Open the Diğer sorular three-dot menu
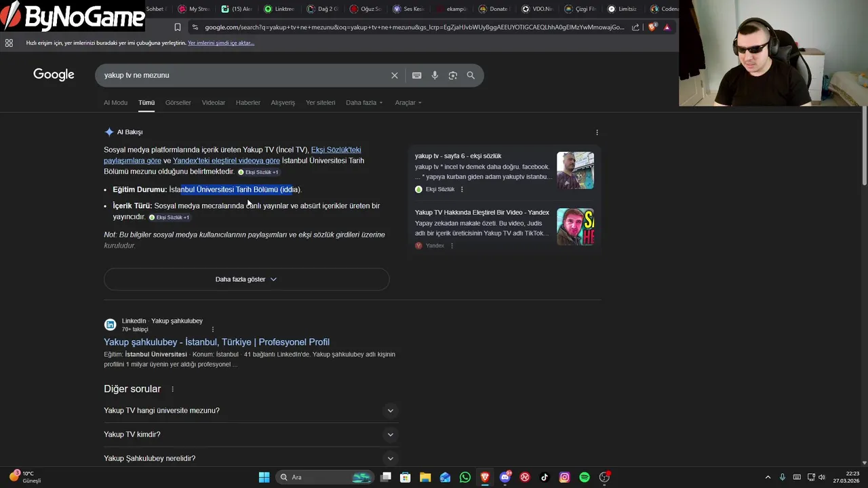The height and width of the screenshot is (488, 868). coord(172,389)
